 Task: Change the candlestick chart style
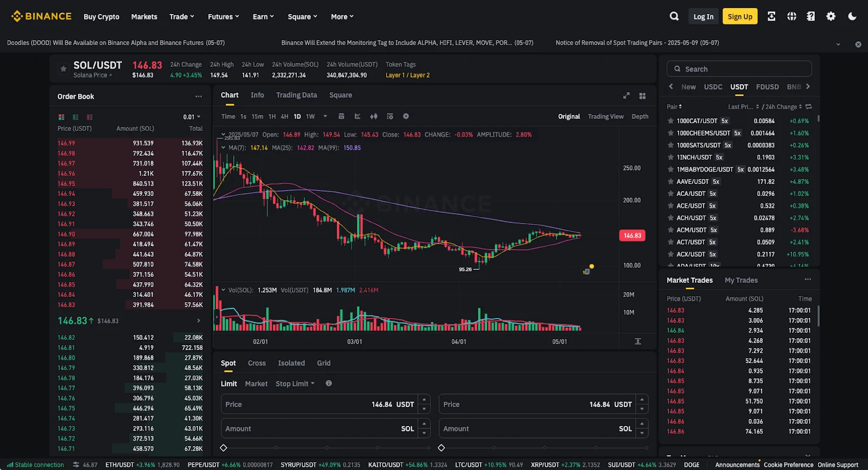click(x=374, y=116)
